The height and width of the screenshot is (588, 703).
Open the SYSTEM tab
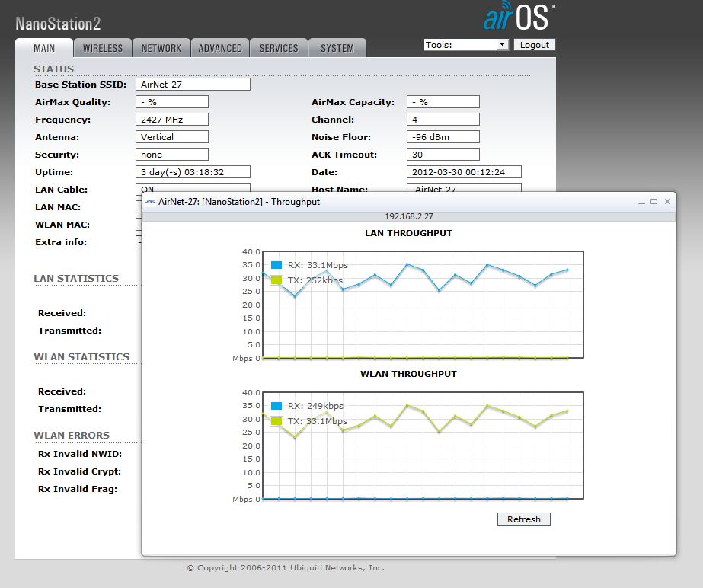tap(337, 48)
